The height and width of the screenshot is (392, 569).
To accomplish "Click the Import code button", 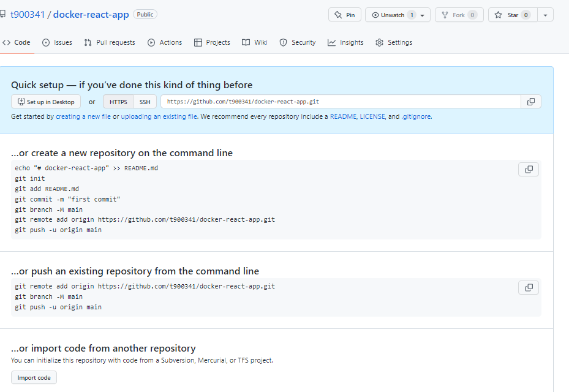I will (x=34, y=377).
